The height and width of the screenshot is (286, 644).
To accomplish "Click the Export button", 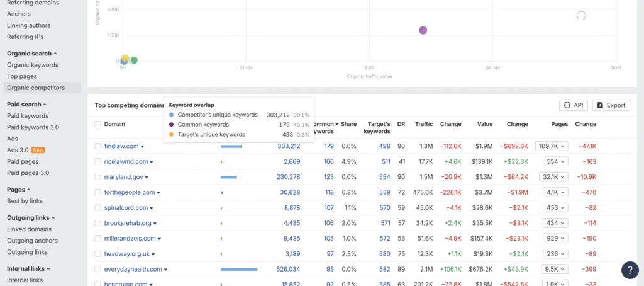I will coord(611,105).
